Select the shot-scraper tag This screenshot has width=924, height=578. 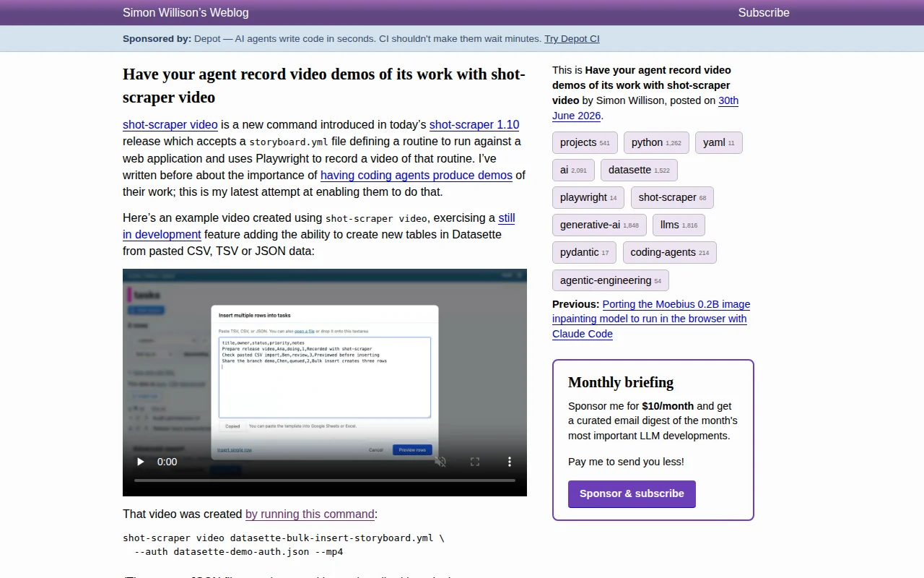tap(672, 198)
